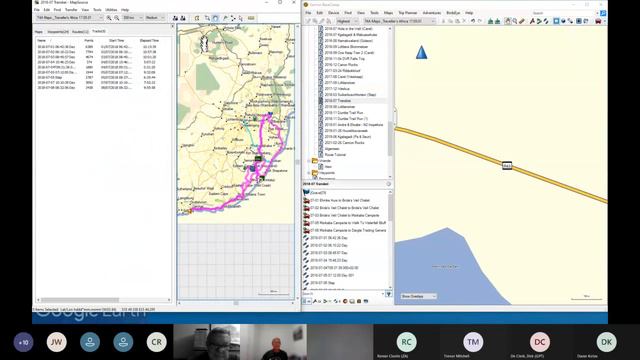
Task: Open the BirdsEye menu in BaseCamp
Action: (x=453, y=13)
